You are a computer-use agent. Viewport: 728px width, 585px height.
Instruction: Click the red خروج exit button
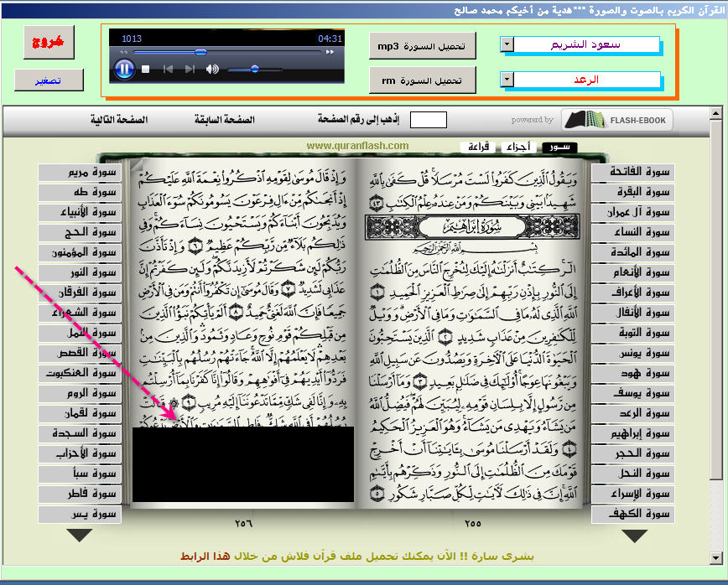coord(49,42)
